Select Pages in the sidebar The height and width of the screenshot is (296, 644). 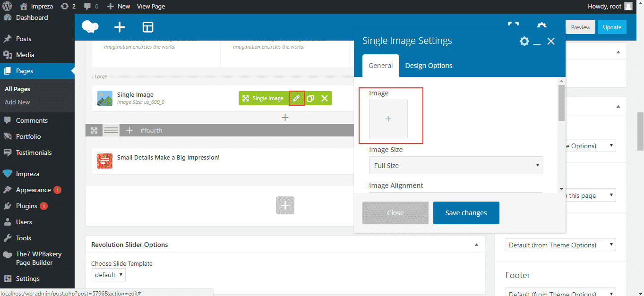pyautogui.click(x=37, y=71)
